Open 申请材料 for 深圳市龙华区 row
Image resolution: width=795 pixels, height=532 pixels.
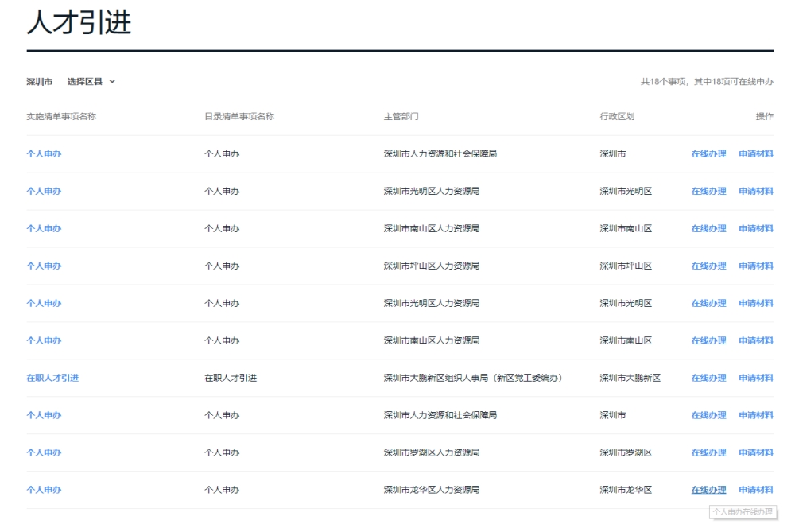point(755,490)
